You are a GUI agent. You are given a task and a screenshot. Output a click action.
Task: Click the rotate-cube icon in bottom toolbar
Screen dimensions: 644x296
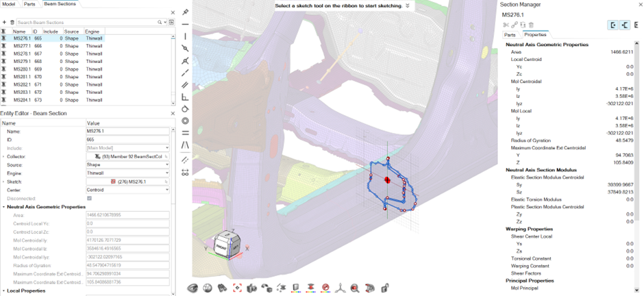pos(267,288)
